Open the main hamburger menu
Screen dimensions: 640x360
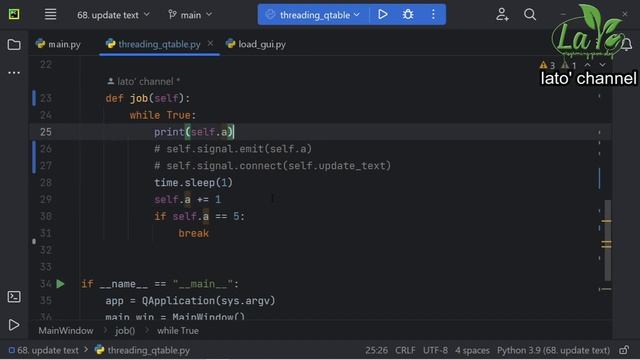(x=50, y=14)
